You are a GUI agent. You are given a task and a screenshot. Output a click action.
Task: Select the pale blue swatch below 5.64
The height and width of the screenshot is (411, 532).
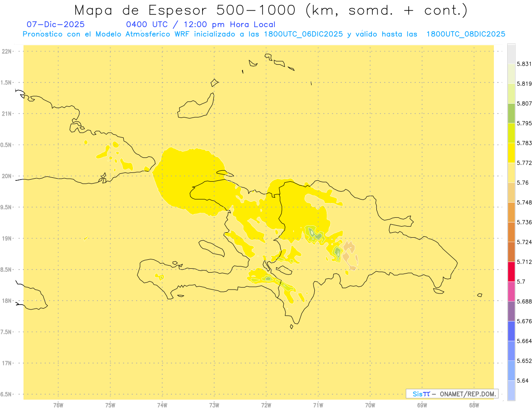pyautogui.click(x=511, y=391)
